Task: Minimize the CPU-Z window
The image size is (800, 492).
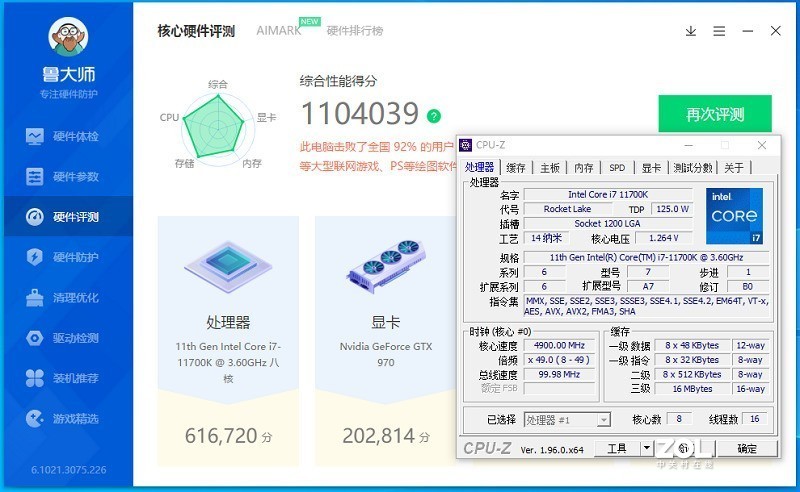Action: click(688, 145)
